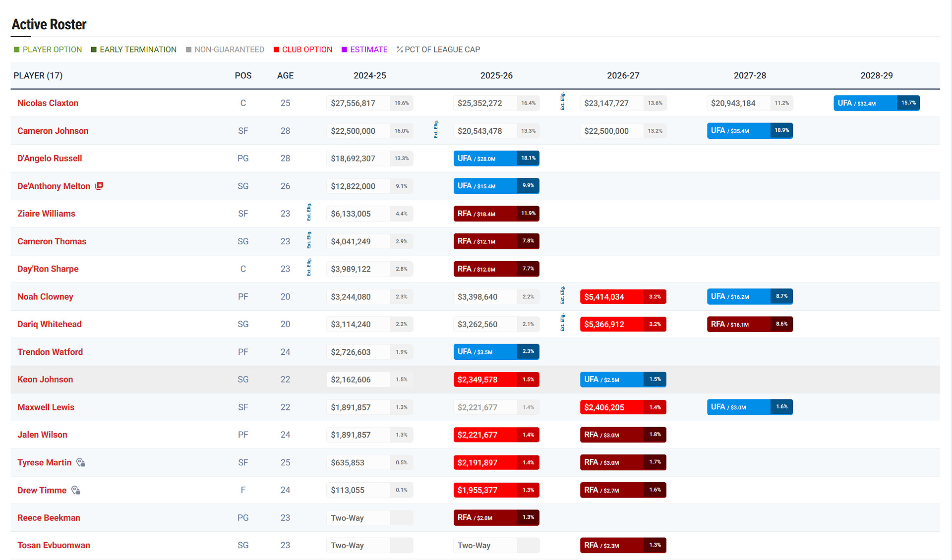Click the percent icon in Pct of League Cap legend
This screenshot has height=560, width=952.
coord(400,50)
